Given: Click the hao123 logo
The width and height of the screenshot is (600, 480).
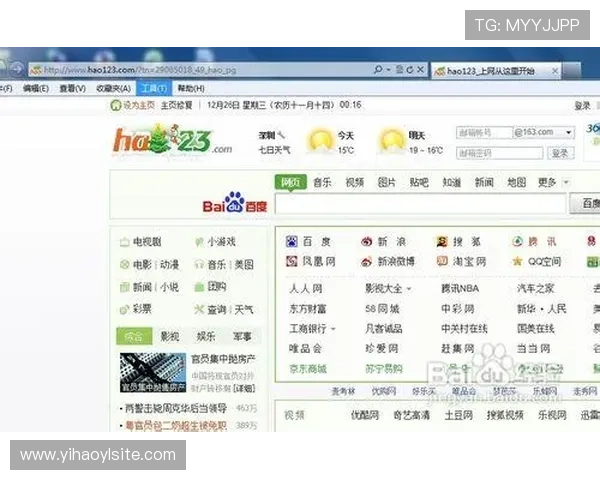Looking at the screenshot, I should pos(172,140).
